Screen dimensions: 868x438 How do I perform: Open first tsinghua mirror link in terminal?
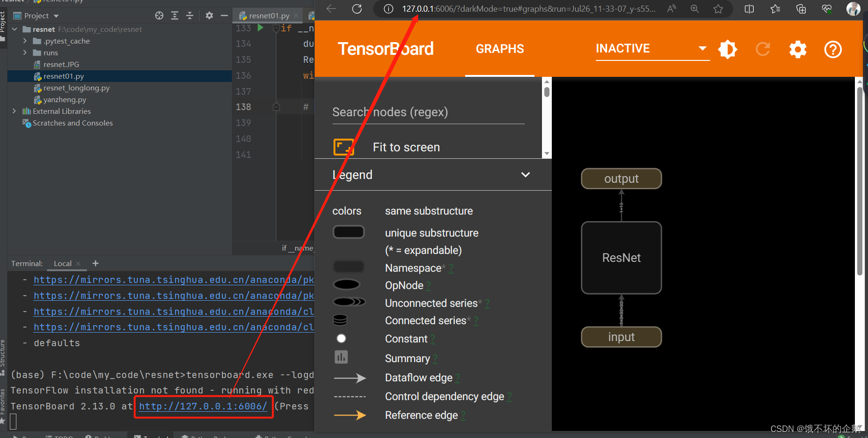coord(174,280)
